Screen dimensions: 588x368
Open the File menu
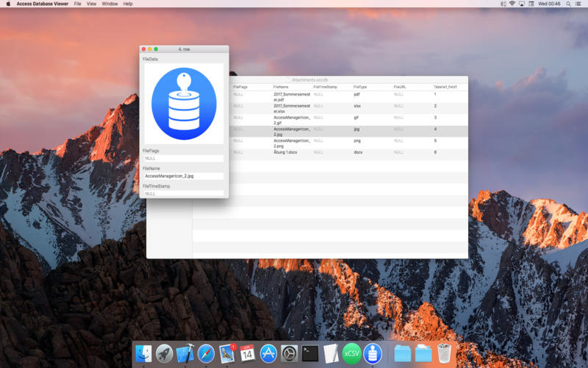point(77,4)
